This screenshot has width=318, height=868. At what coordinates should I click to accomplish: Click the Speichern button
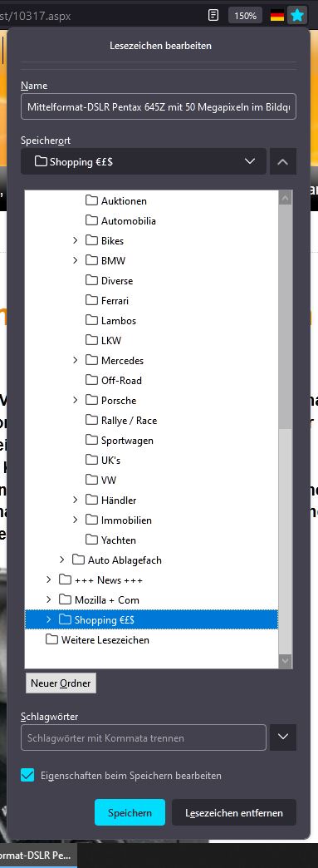click(x=130, y=812)
